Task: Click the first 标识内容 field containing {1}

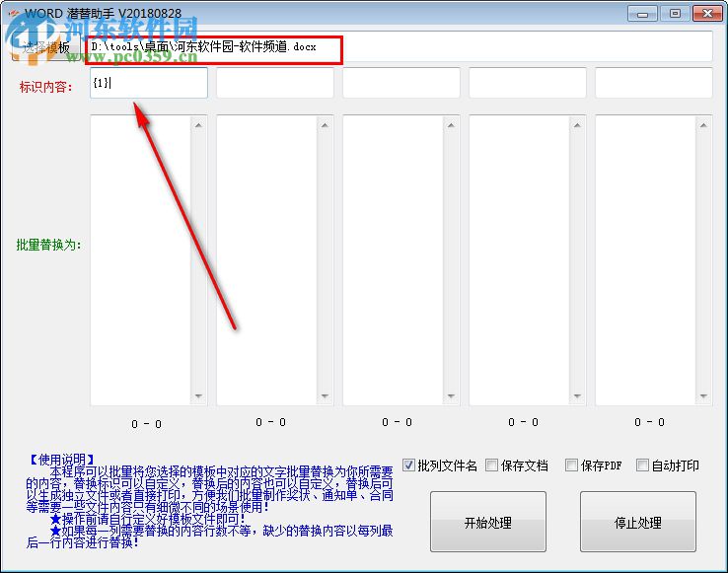Action: (149, 83)
